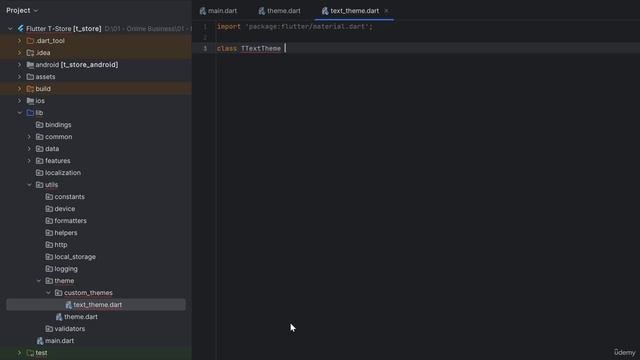
Task: Select the common folder
Action: [58, 137]
